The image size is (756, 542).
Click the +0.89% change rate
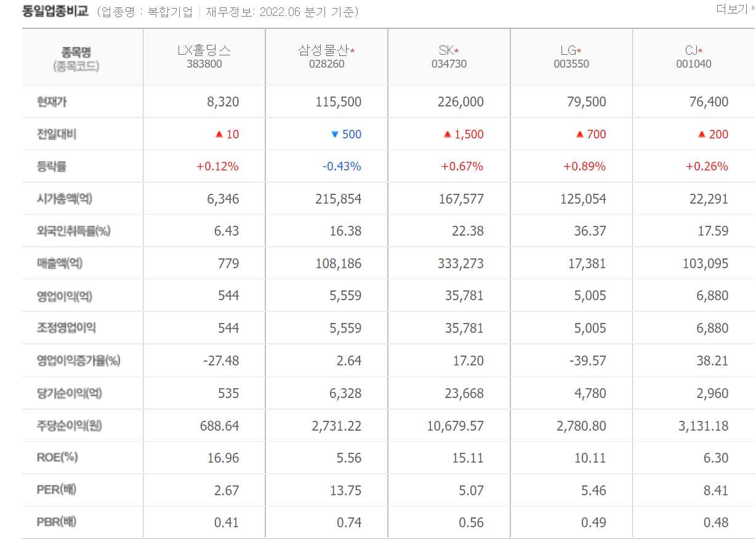(x=585, y=167)
